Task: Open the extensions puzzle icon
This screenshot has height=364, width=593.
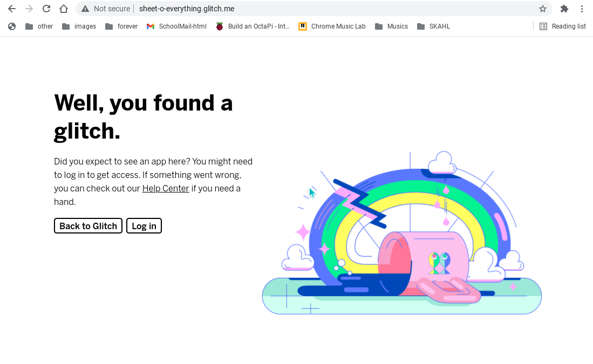Action: pos(564,9)
